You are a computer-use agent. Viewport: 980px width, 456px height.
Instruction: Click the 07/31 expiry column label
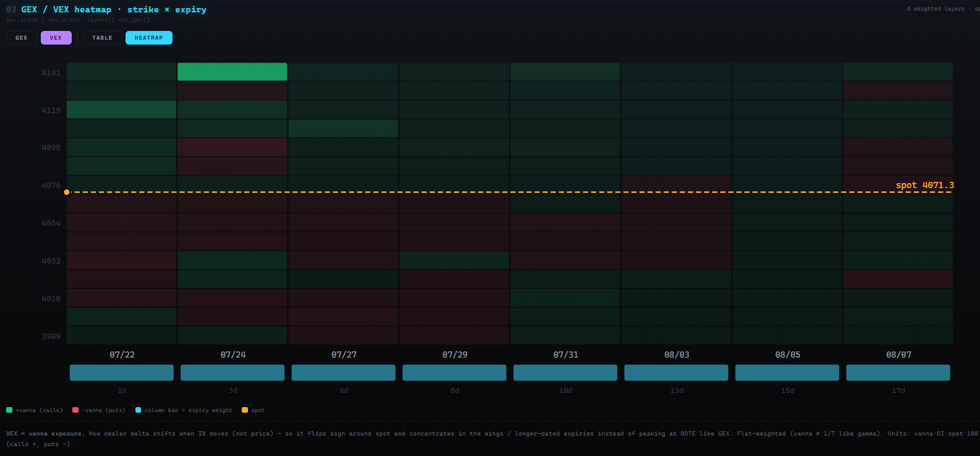(x=566, y=355)
